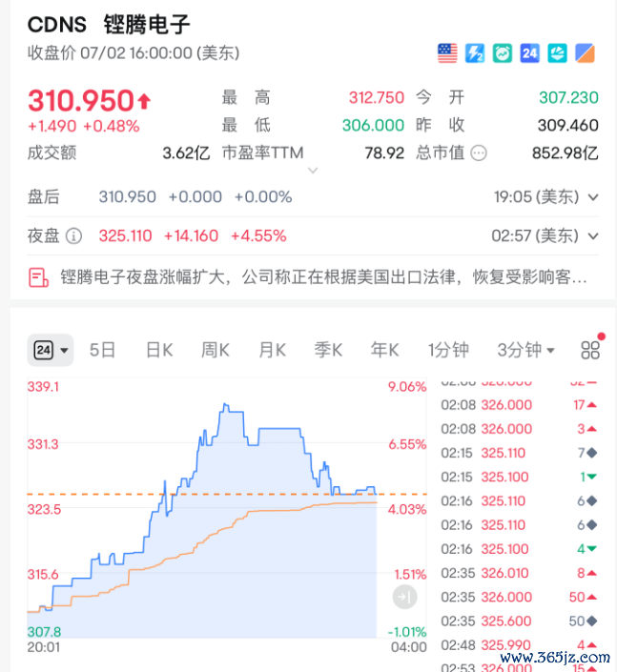
Task: Switch to the 周K chart tab
Action: point(216,350)
